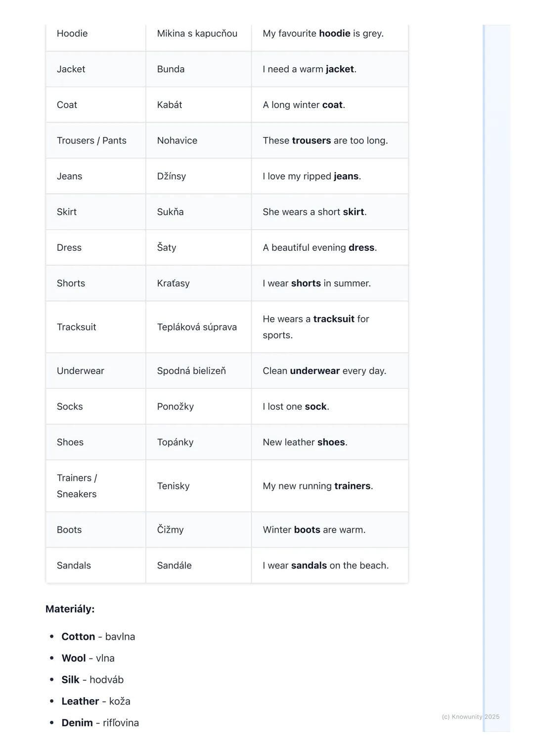Screen dimensions: 534x756
Task: Click the "(c) Knowunity 2025" watermark
Action: tap(470, 717)
